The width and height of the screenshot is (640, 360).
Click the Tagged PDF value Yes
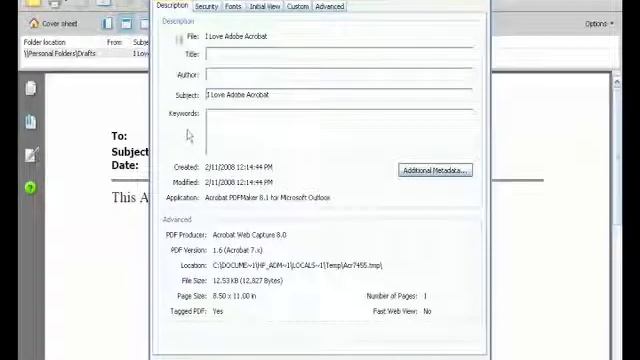tap(218, 311)
